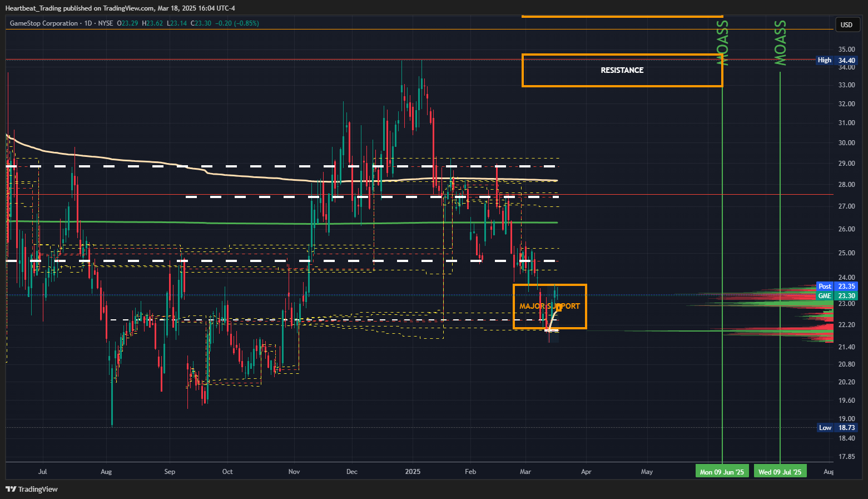Click the 19.00 price scale value
Viewport: 868px width, 499px height.
(846, 419)
